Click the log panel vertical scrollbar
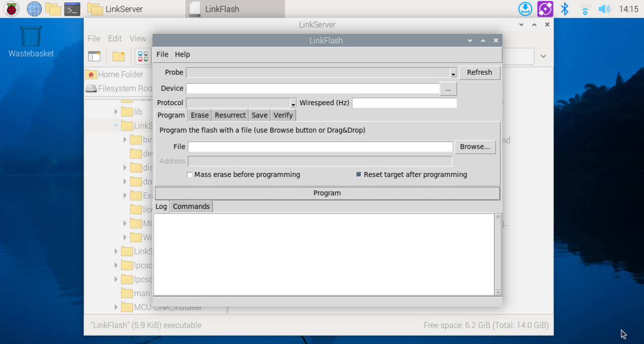 pyautogui.click(x=498, y=254)
